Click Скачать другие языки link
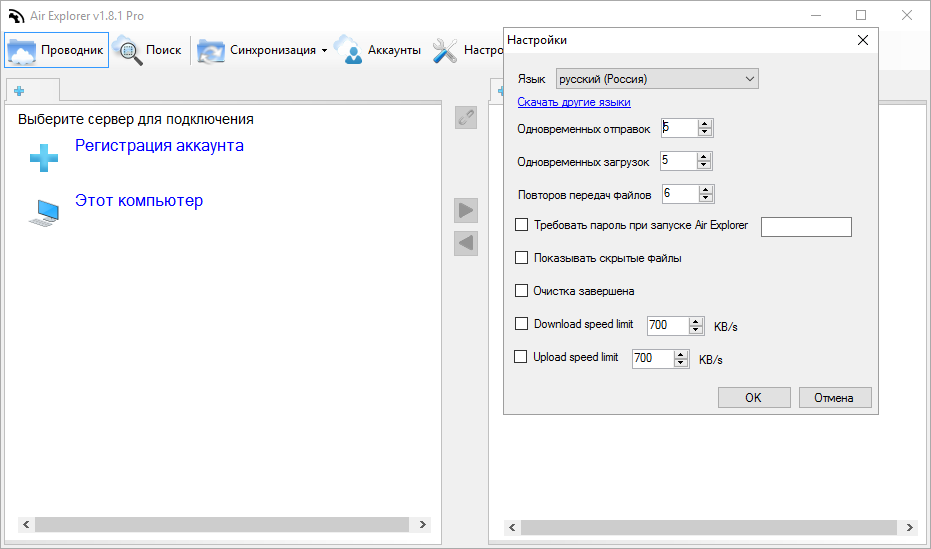Viewport: 931px width, 549px height. (574, 102)
